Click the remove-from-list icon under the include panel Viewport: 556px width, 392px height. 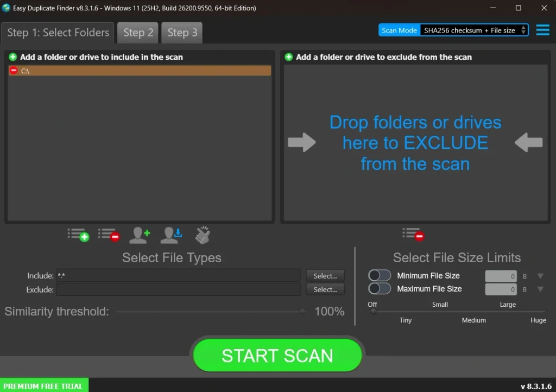click(109, 235)
